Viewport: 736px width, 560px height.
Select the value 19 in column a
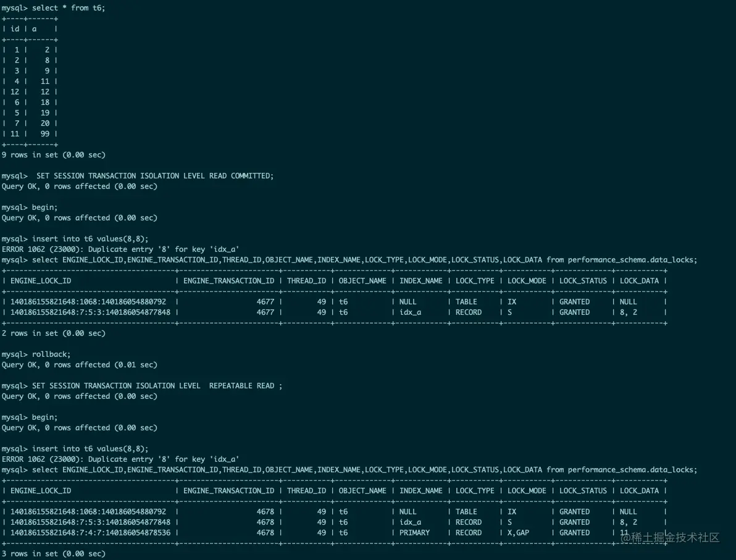45,113
